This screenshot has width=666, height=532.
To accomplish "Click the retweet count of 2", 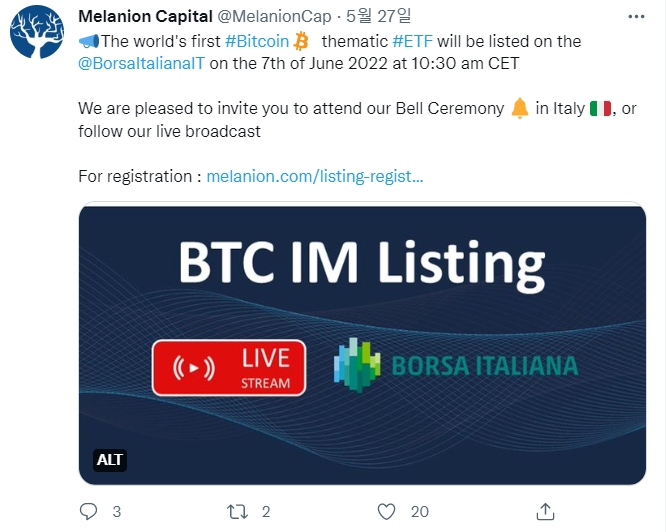I will (x=266, y=511).
